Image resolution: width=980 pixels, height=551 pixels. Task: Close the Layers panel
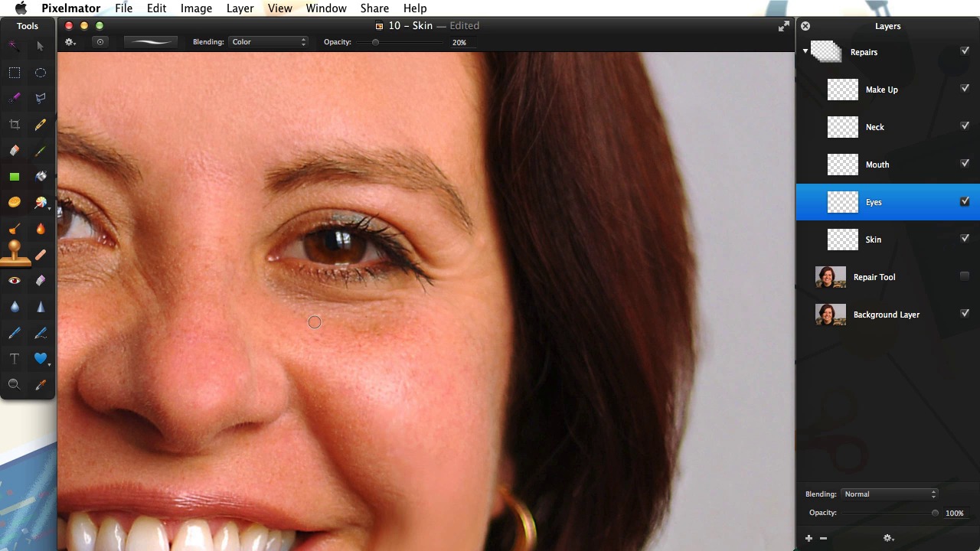[805, 26]
